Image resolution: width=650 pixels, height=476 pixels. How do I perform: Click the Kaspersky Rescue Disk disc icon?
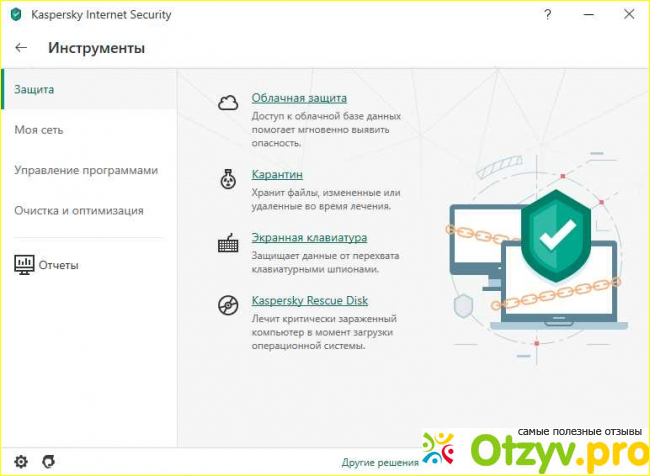click(x=228, y=305)
